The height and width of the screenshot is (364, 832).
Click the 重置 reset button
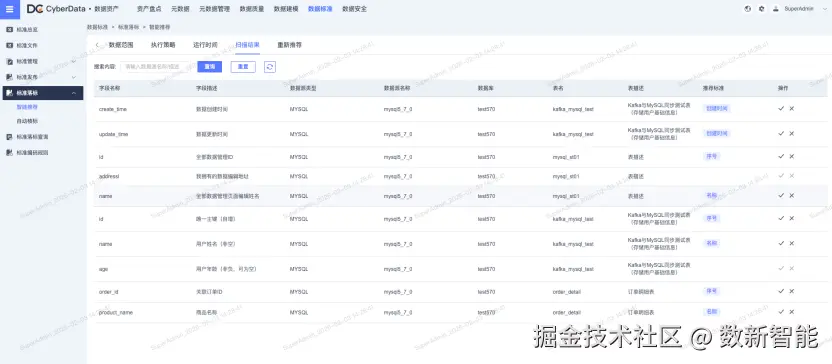tap(243, 67)
